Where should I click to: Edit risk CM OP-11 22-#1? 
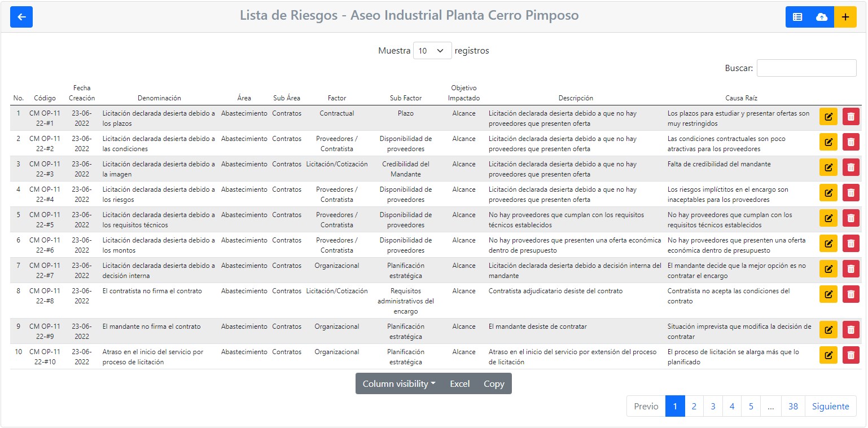828,117
